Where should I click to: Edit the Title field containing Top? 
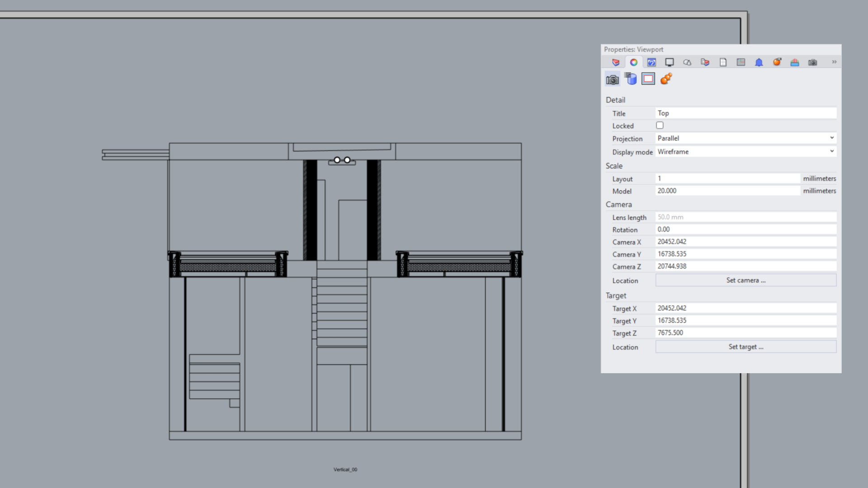746,113
